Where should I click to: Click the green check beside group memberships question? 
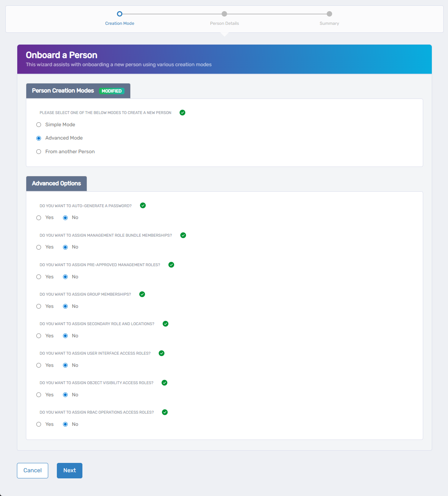pyautogui.click(x=142, y=294)
